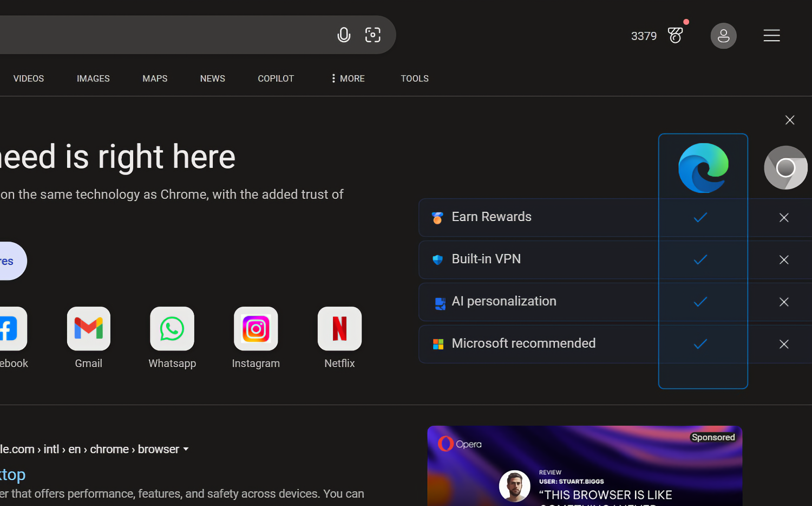Open the hamburger settings menu

point(771,36)
